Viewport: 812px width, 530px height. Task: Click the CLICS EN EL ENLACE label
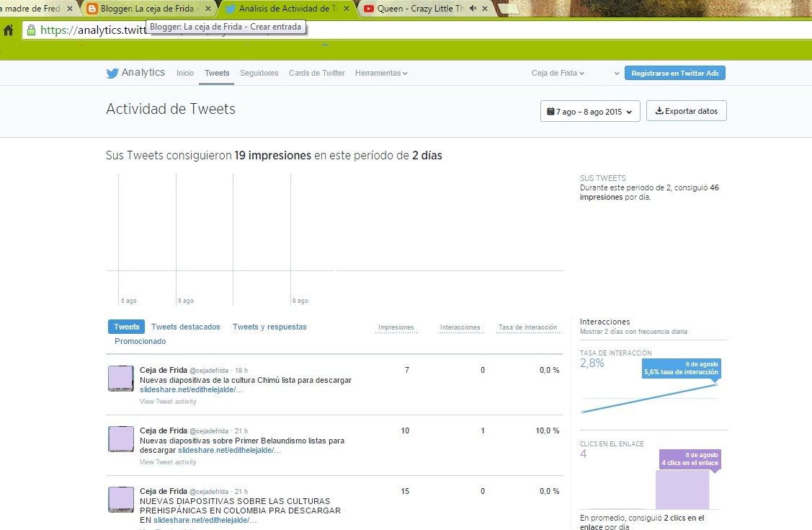[x=612, y=444]
